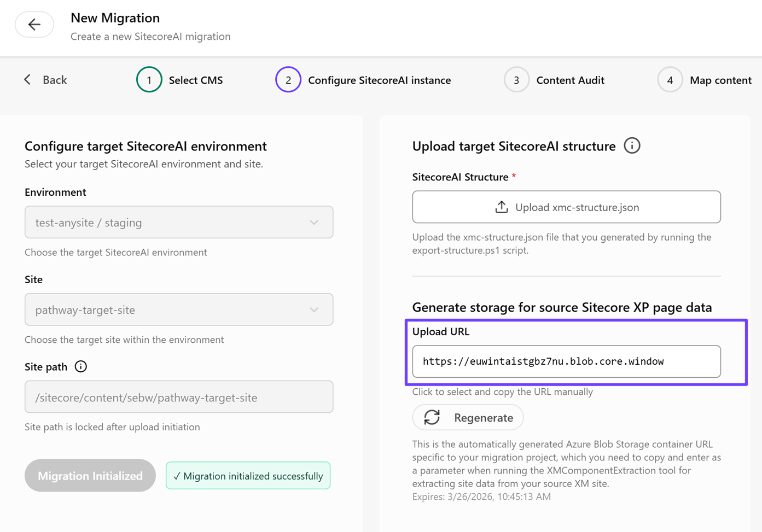This screenshot has width=762, height=532.
Task: Click info icon beside Upload target SitecoreAI structure
Action: [632, 146]
